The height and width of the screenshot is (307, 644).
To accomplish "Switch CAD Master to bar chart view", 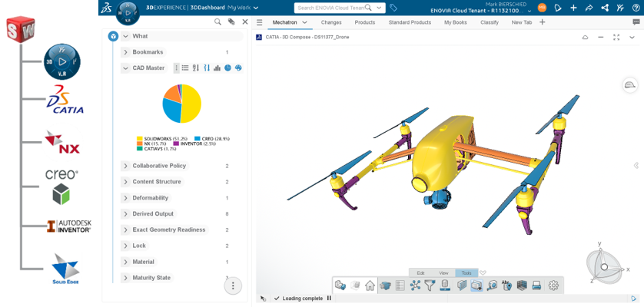I will (x=217, y=68).
